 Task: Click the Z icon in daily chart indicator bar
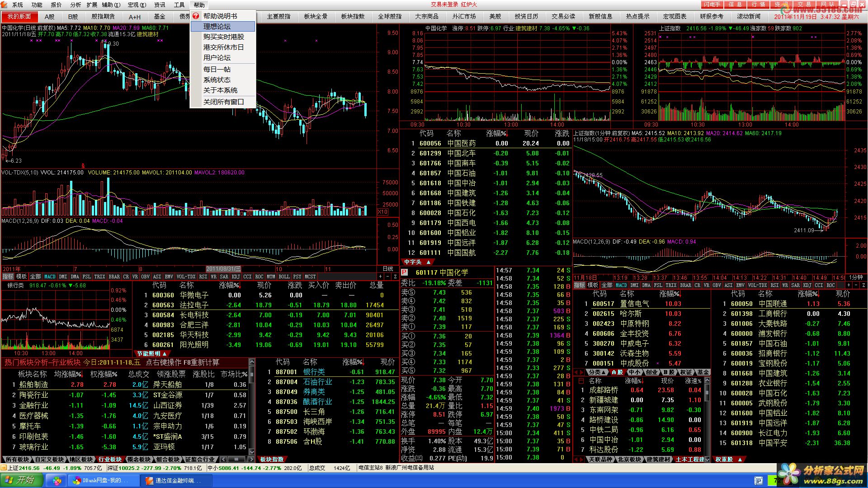[395, 277]
